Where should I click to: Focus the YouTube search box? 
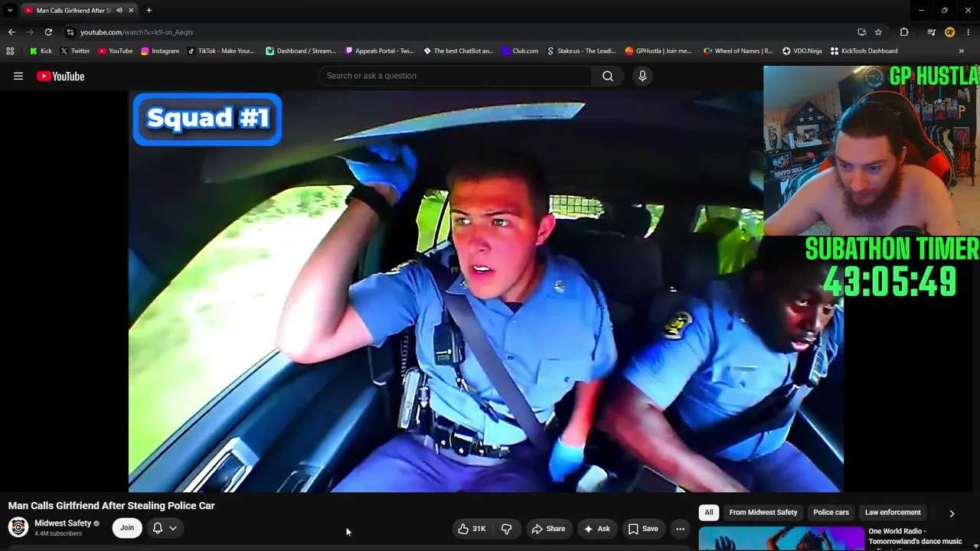455,76
